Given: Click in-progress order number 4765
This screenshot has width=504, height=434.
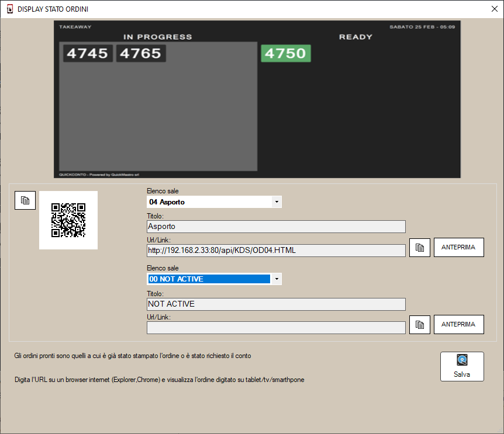Looking at the screenshot, I should 141,54.
